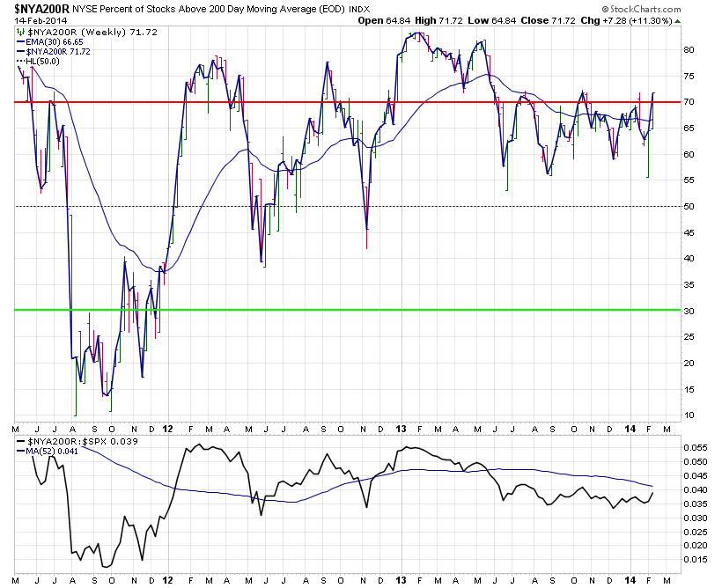Click the red horizontal line at 70
The height and width of the screenshot is (588, 722).
click(x=348, y=102)
